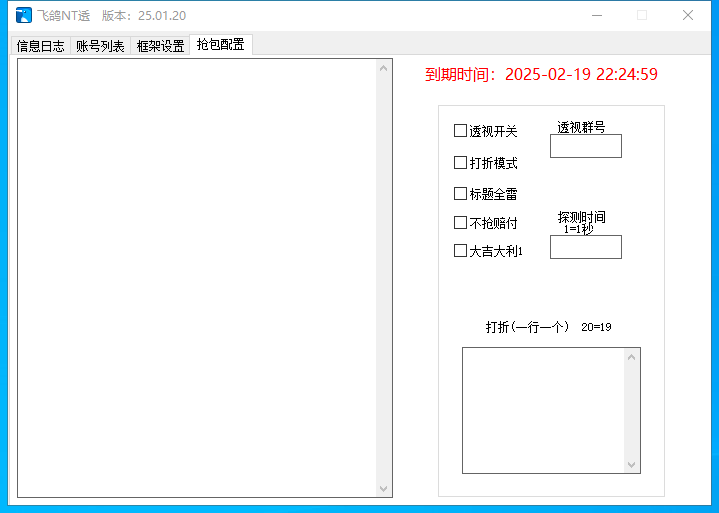Click the 探测时间 input box
The height and width of the screenshot is (513, 719).
pyautogui.click(x=586, y=247)
